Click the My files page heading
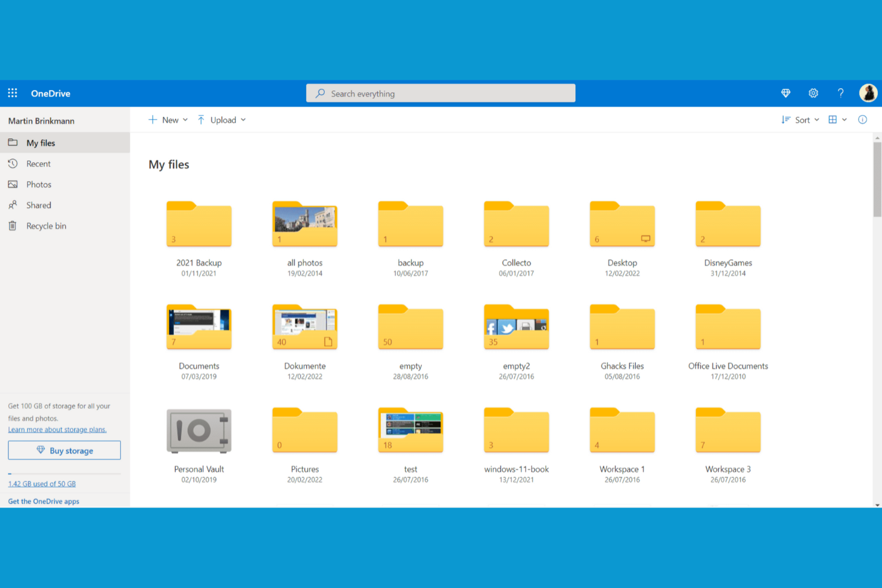The image size is (882, 588). pyautogui.click(x=169, y=164)
